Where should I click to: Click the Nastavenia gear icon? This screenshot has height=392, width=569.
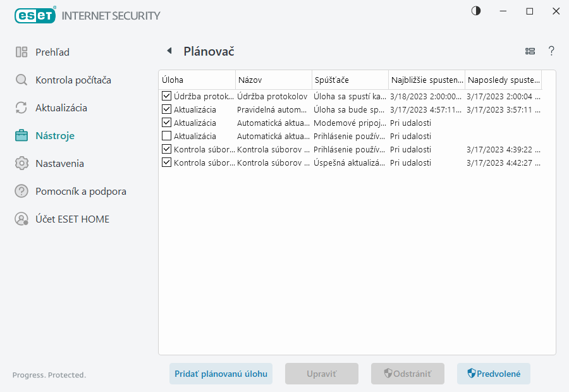click(x=21, y=164)
